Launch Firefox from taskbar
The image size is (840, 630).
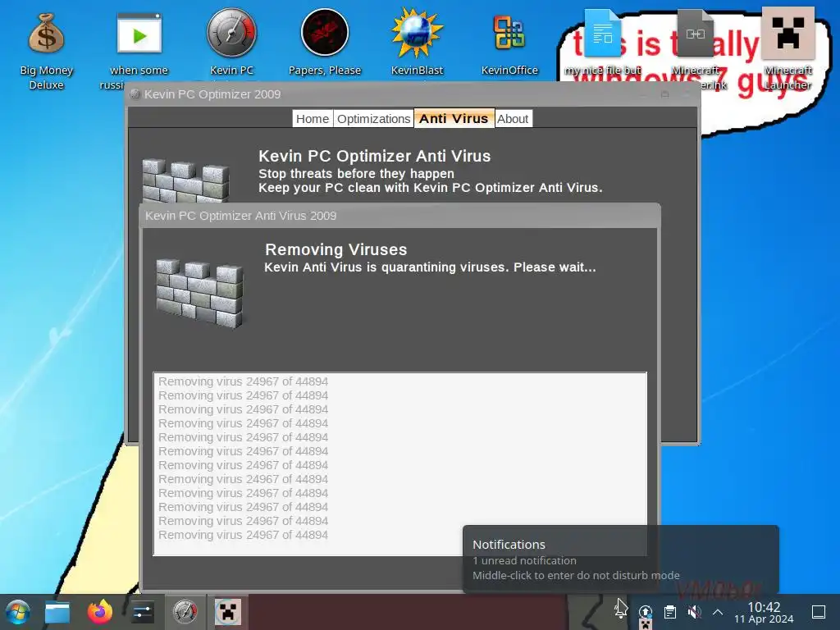(x=99, y=612)
